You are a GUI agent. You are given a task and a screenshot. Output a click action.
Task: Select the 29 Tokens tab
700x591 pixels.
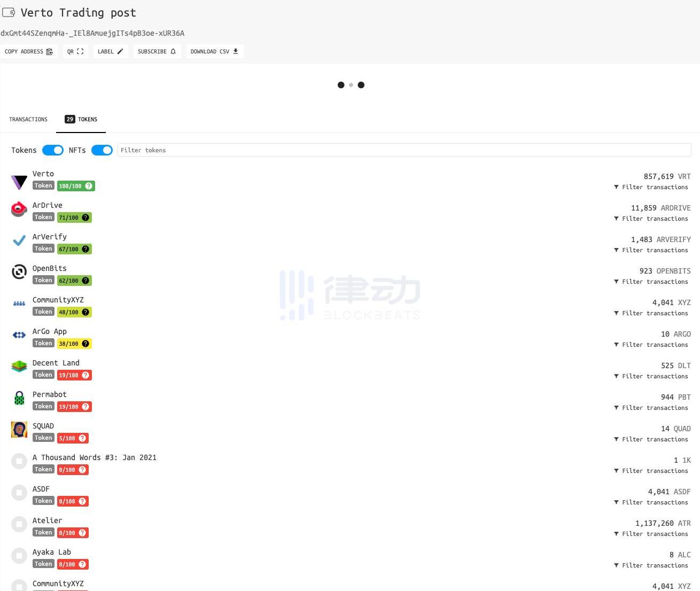(x=81, y=119)
